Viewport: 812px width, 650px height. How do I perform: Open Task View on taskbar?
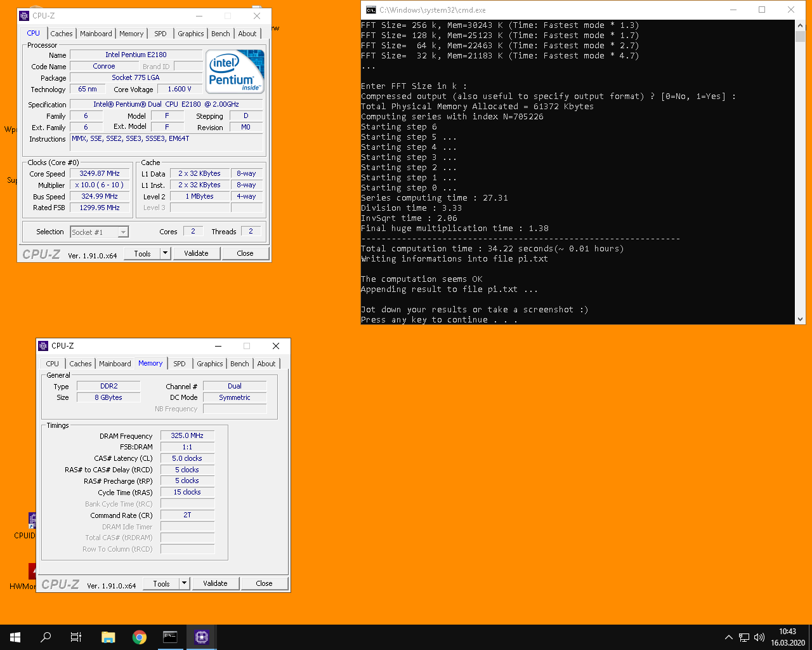coord(76,637)
